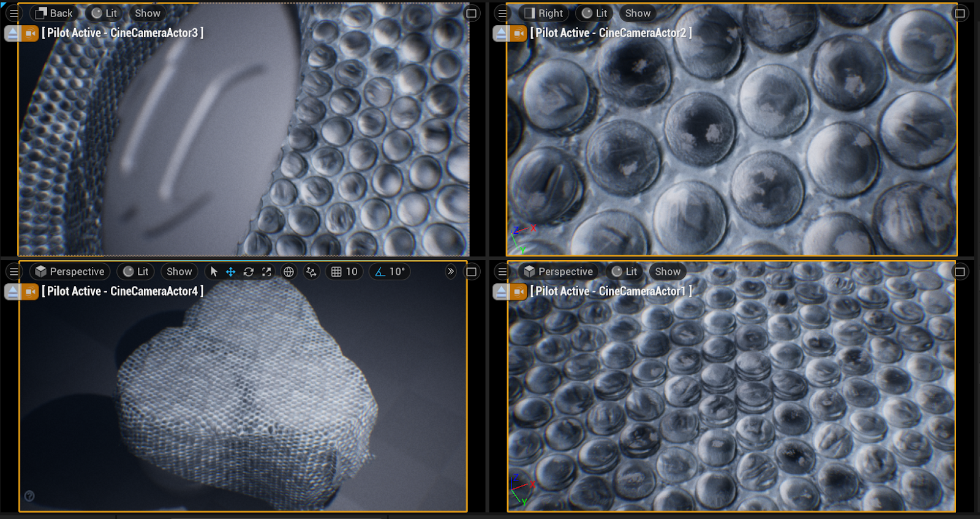Viewport: 980px width, 519px height.
Task: Stop piloting CineCameraActor2 with eject icon
Action: [501, 33]
